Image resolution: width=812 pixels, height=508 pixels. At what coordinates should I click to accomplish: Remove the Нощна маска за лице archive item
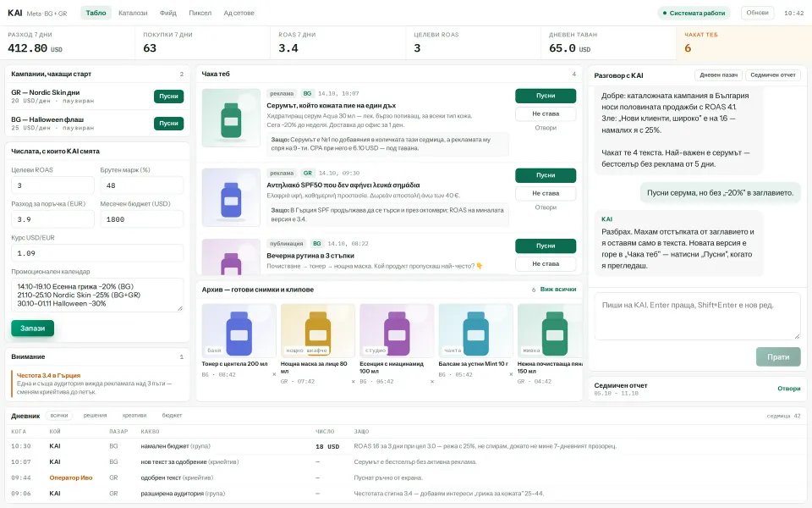tap(354, 382)
